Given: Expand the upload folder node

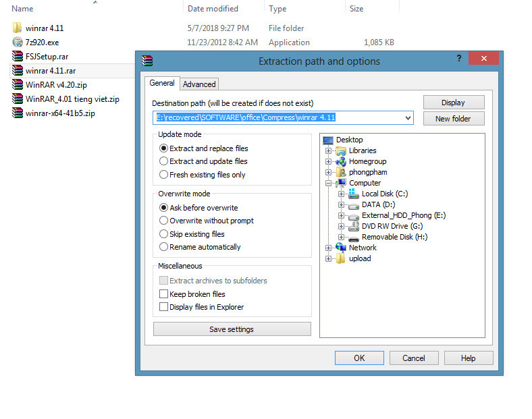Looking at the screenshot, I should coord(328,258).
